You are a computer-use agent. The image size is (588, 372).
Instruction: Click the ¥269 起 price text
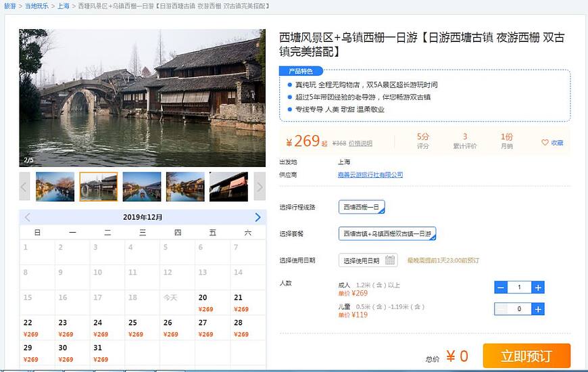306,141
